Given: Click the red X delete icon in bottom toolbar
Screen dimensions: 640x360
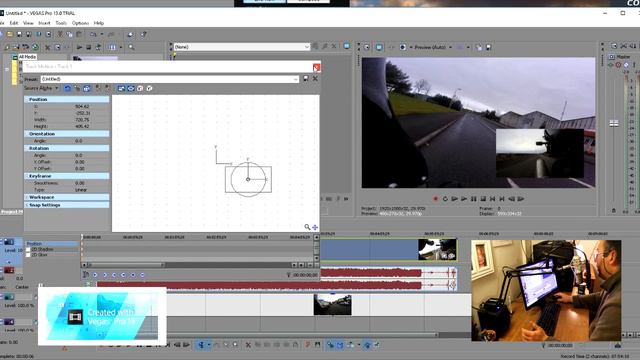Looking at the screenshot, I should 248,345.
